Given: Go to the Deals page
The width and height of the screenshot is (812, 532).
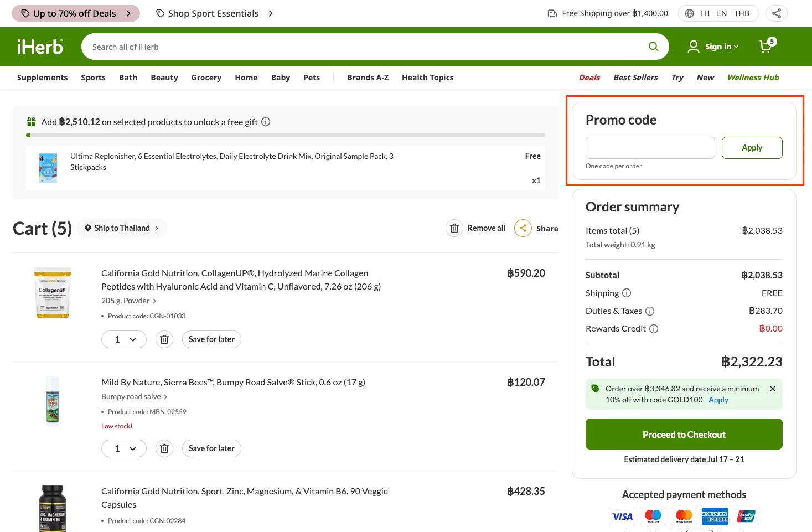Looking at the screenshot, I should (x=589, y=78).
